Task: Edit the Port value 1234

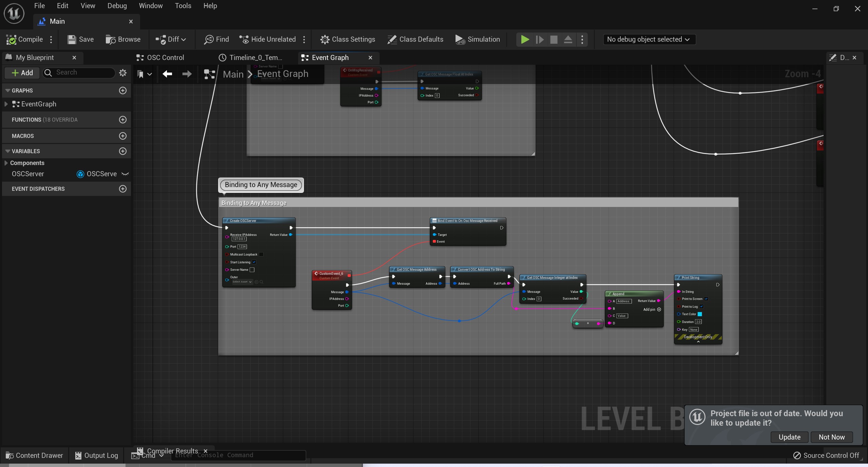Action: click(x=242, y=247)
